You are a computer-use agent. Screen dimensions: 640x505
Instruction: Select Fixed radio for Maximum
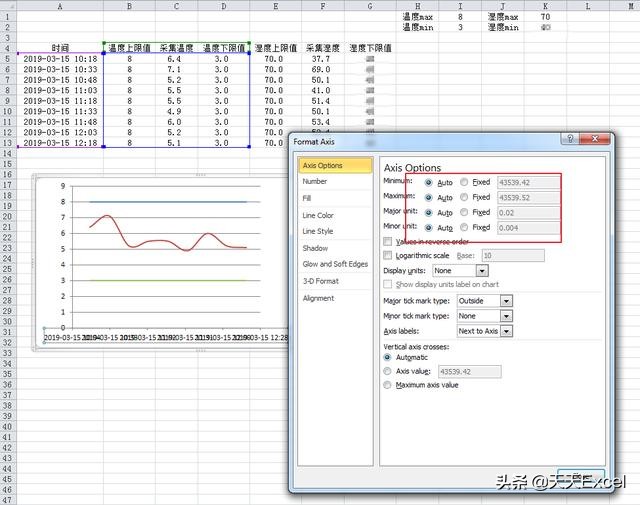pos(464,197)
